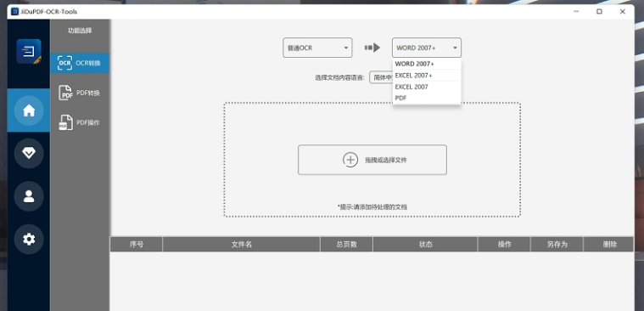Click the 状态 column header
This screenshot has width=644, height=311.
pos(425,245)
